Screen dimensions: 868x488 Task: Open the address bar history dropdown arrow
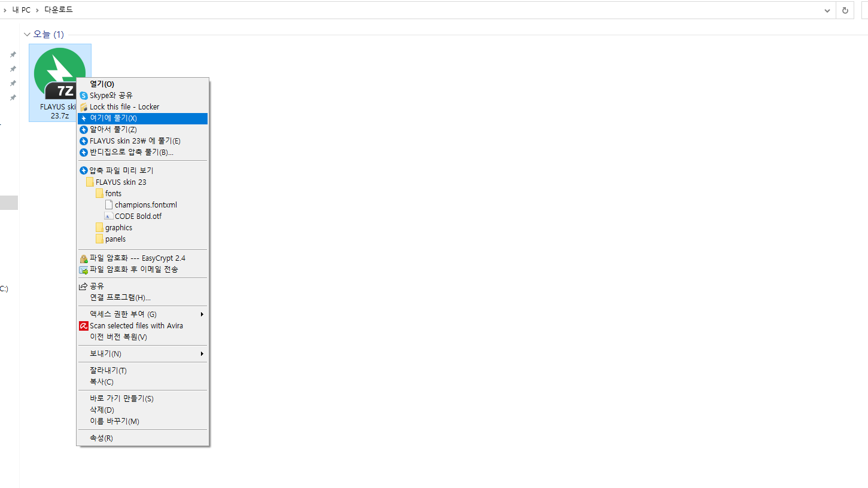coord(827,10)
